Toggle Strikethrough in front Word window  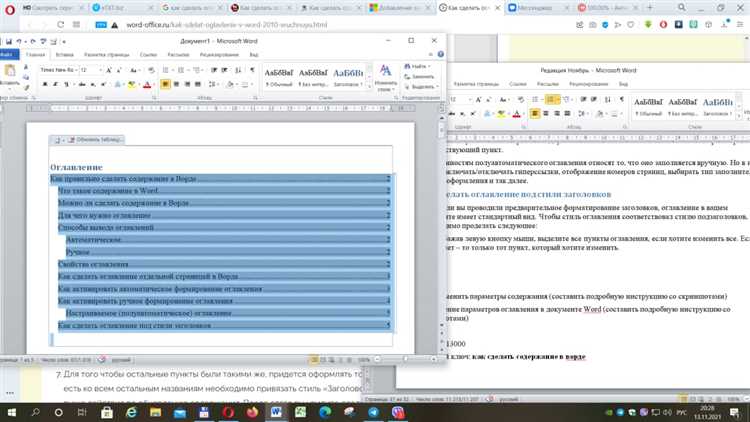pos(82,85)
